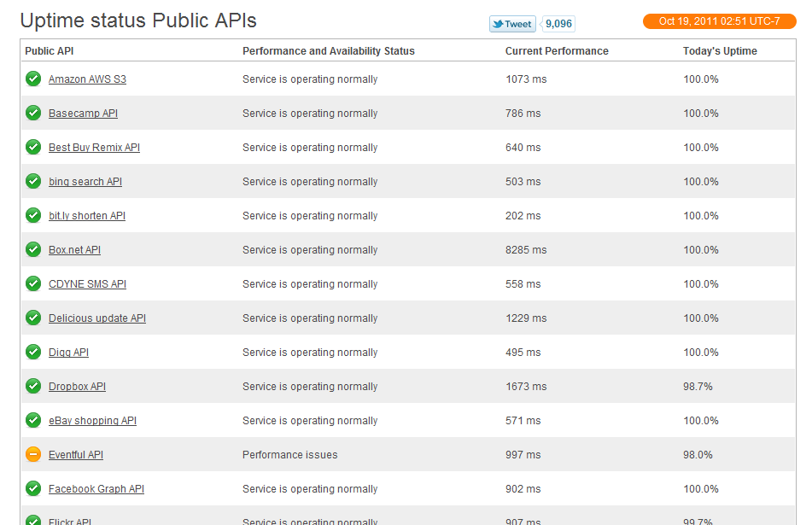Open the Basecamp API link
The width and height of the screenshot is (812, 525).
point(83,114)
